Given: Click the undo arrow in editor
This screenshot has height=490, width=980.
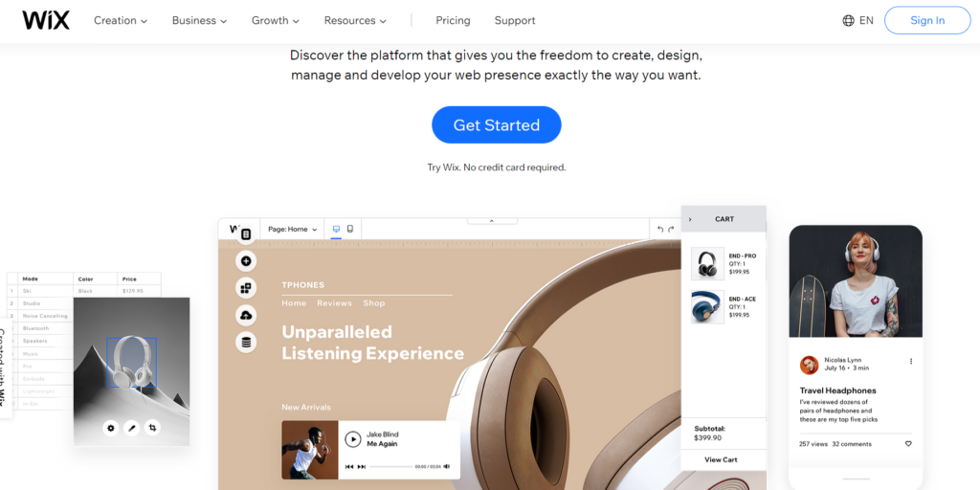Looking at the screenshot, I should coord(660,230).
